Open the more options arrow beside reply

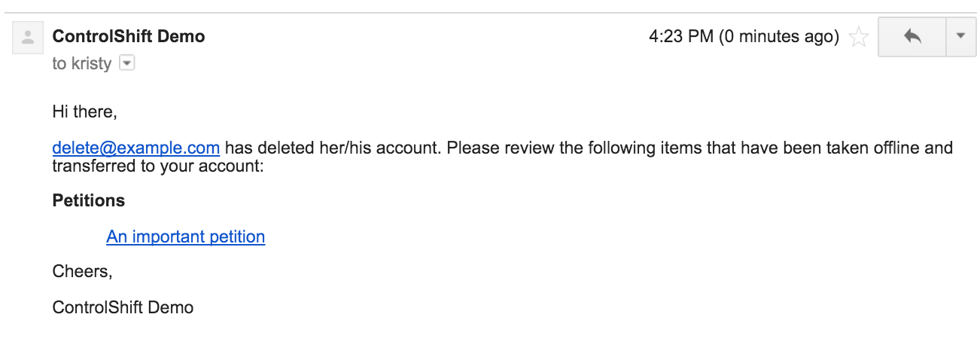(960, 37)
